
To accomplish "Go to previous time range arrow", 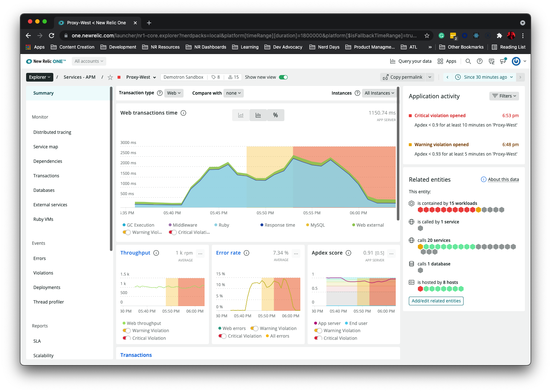I will click(x=448, y=77).
